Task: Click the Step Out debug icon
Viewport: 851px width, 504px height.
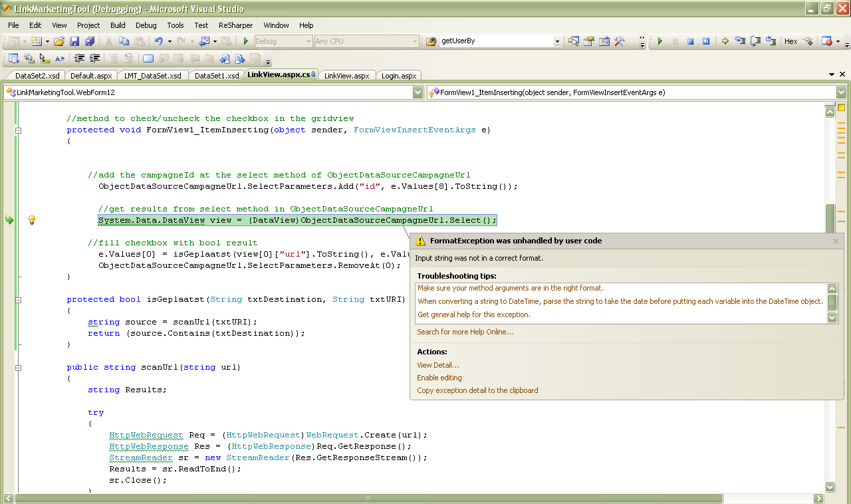Action: point(771,41)
